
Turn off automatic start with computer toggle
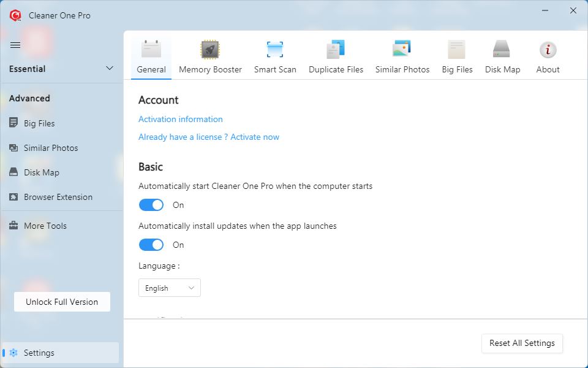(151, 205)
